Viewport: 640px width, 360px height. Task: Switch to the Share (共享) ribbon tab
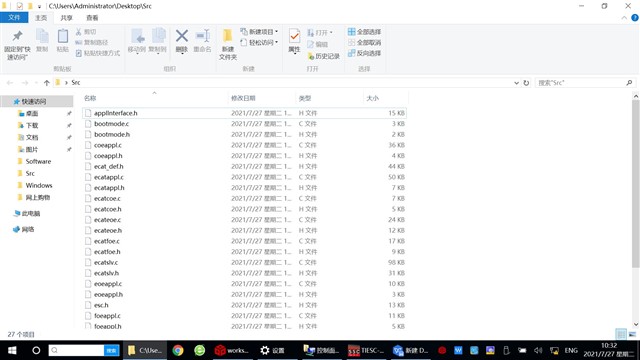coord(66,18)
